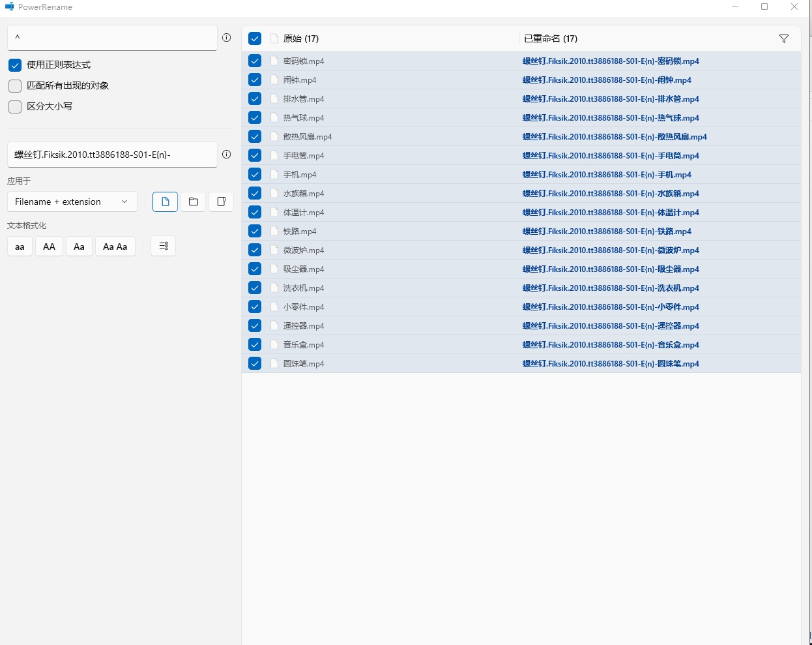Click the PowerRename app icon in title bar
The height and width of the screenshot is (645, 812).
tap(9, 7)
